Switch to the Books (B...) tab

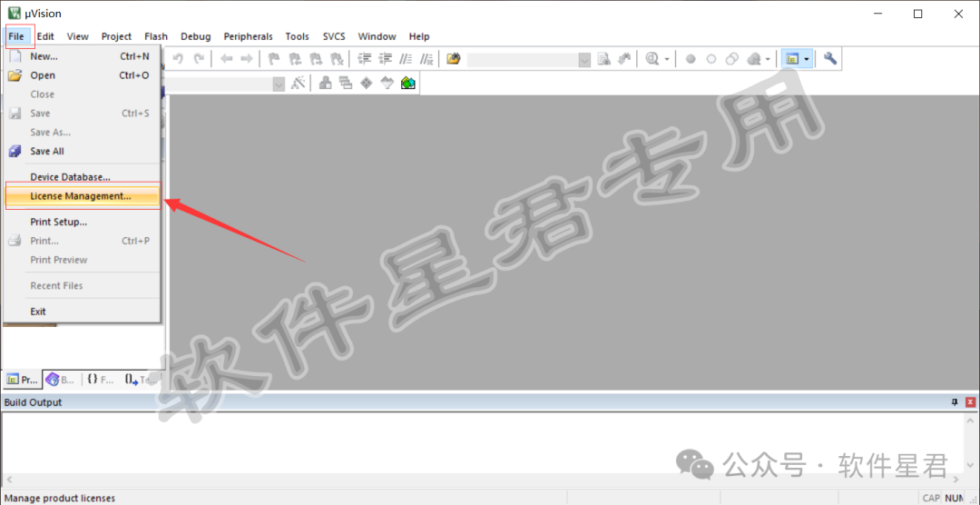coord(61,380)
